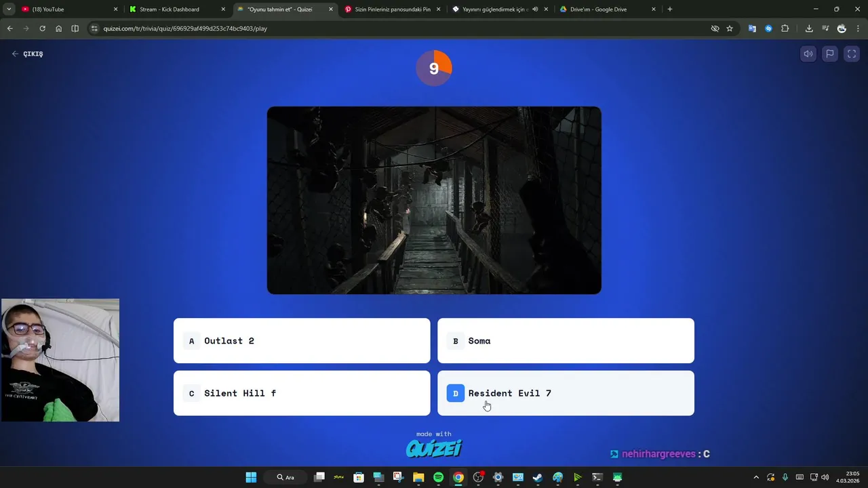
Task: Open Snipping Tool from taskbar
Action: pos(398,477)
